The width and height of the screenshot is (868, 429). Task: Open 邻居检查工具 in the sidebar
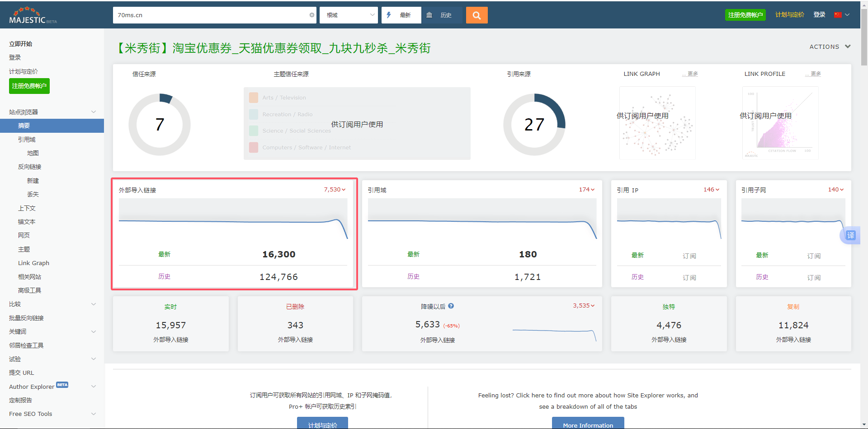coord(26,345)
